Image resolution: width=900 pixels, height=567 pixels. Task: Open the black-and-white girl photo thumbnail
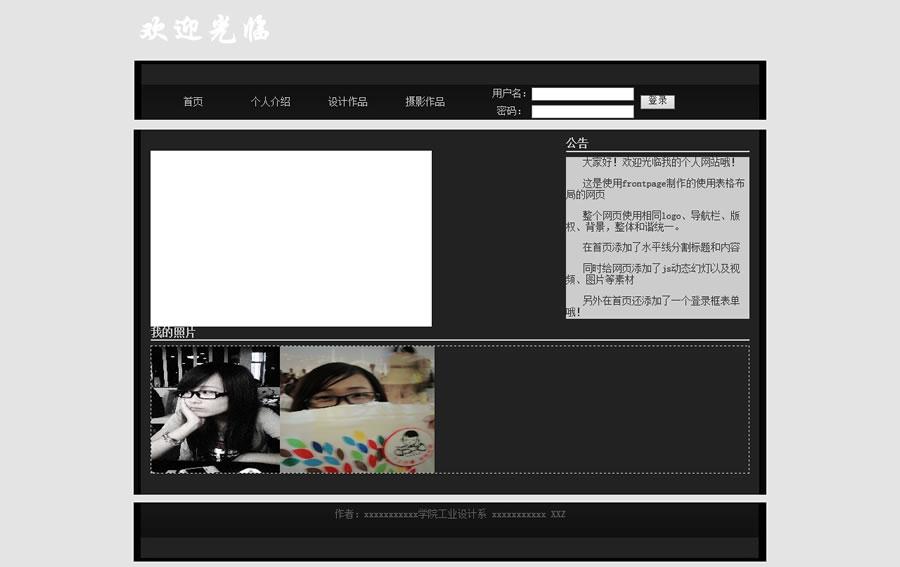tap(215, 410)
